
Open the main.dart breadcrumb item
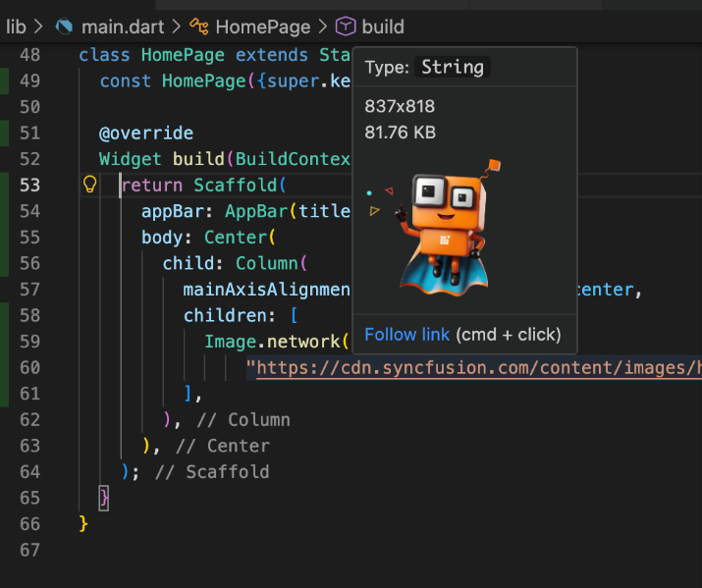click(x=116, y=27)
